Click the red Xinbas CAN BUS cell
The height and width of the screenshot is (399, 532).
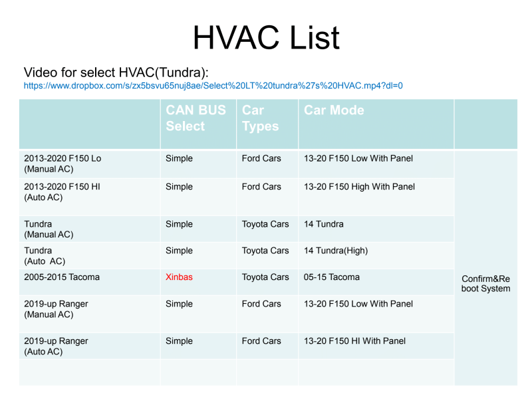tap(179, 277)
